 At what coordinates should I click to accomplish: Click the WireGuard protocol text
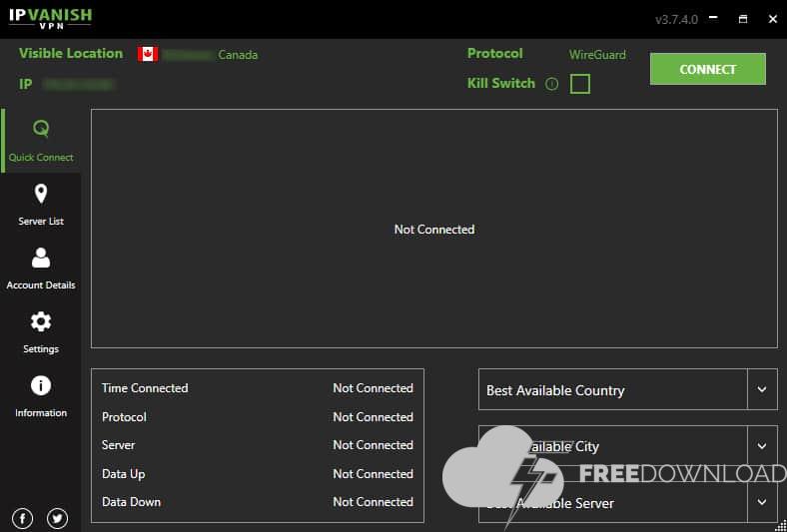597,54
